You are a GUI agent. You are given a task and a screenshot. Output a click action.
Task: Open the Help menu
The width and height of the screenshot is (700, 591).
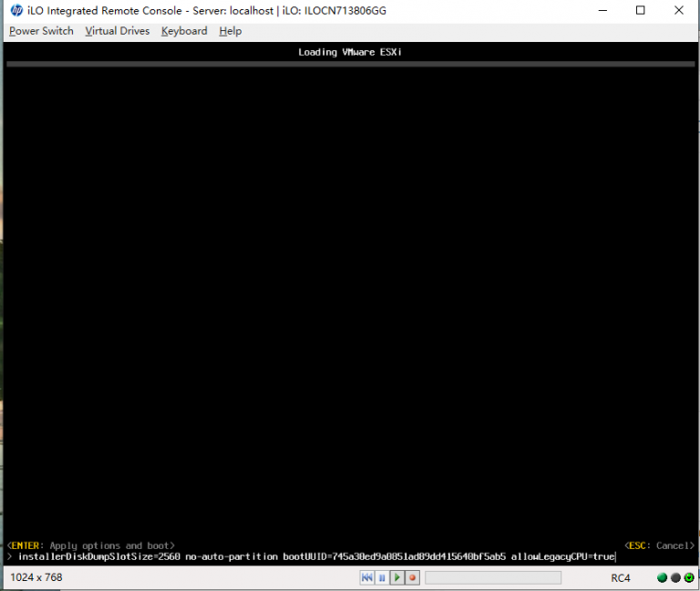[231, 31]
